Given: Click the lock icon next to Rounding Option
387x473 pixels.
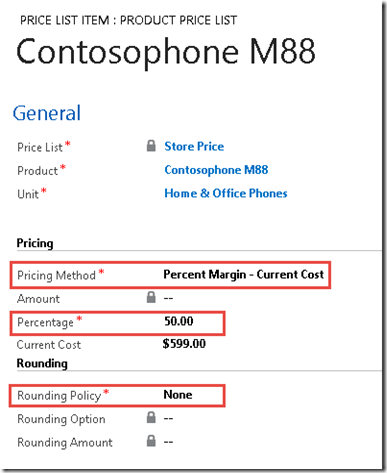Looking at the screenshot, I should pos(151,418).
